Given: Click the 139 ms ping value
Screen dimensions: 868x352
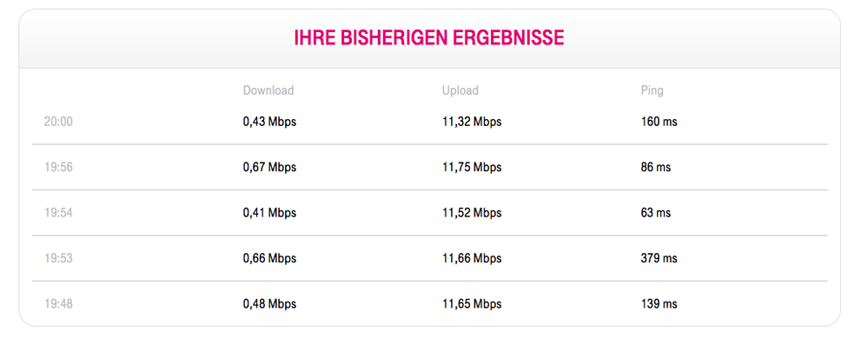Looking at the screenshot, I should click(659, 304).
